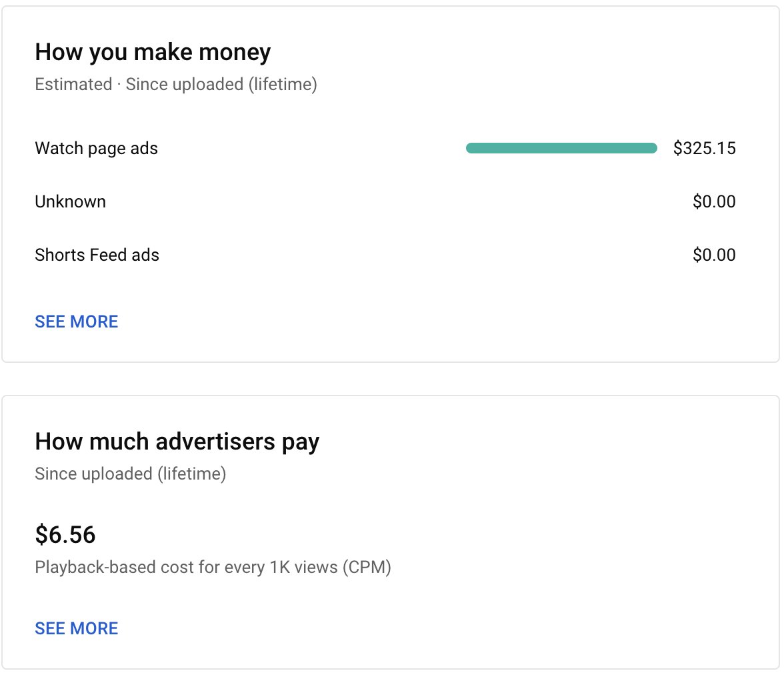784x675 pixels.
Task: Select the Unknown revenue source label
Action: click(x=71, y=201)
